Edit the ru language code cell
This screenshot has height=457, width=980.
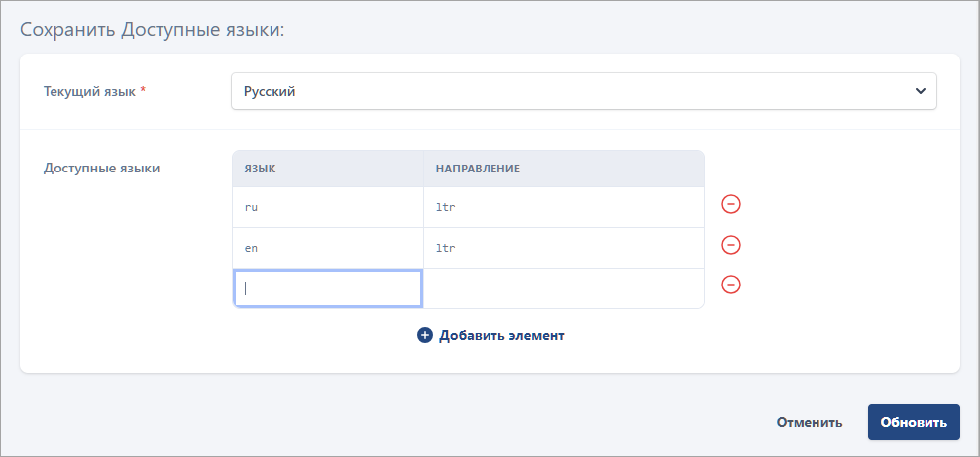click(x=327, y=207)
